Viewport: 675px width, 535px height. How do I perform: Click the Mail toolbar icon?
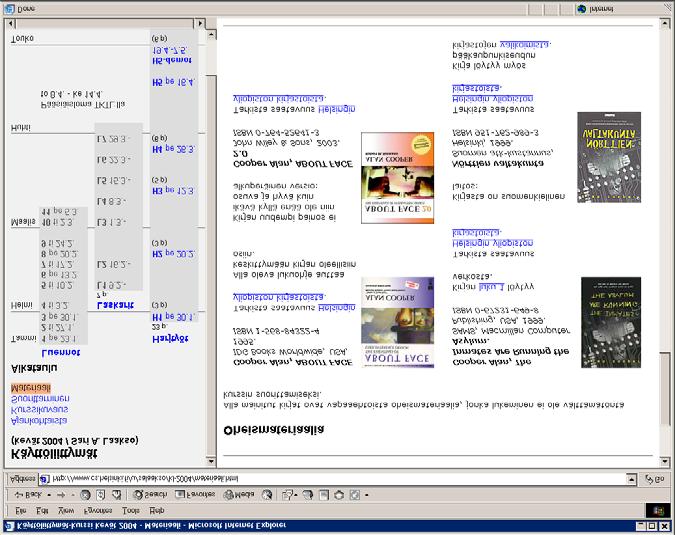pyautogui.click(x=287, y=495)
